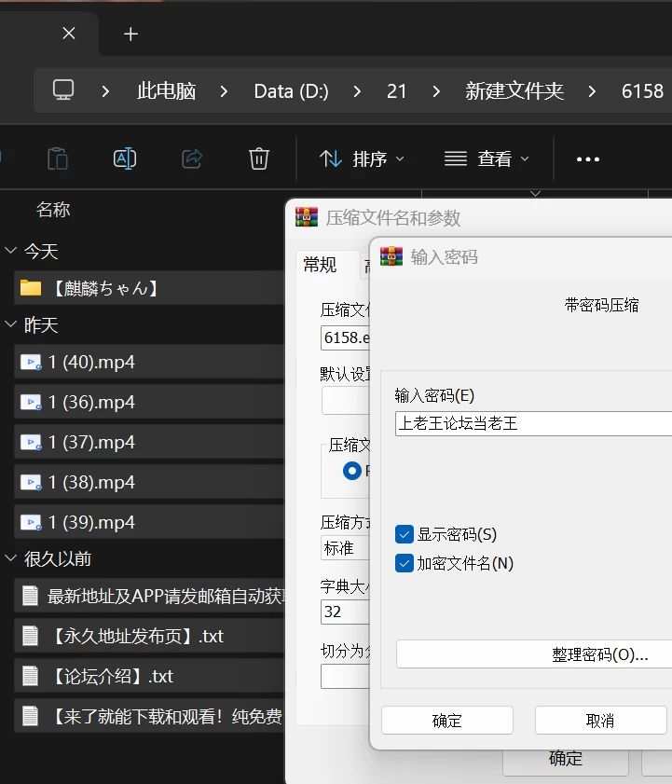
Task: Click the archive name field 6158
Action: (x=345, y=337)
